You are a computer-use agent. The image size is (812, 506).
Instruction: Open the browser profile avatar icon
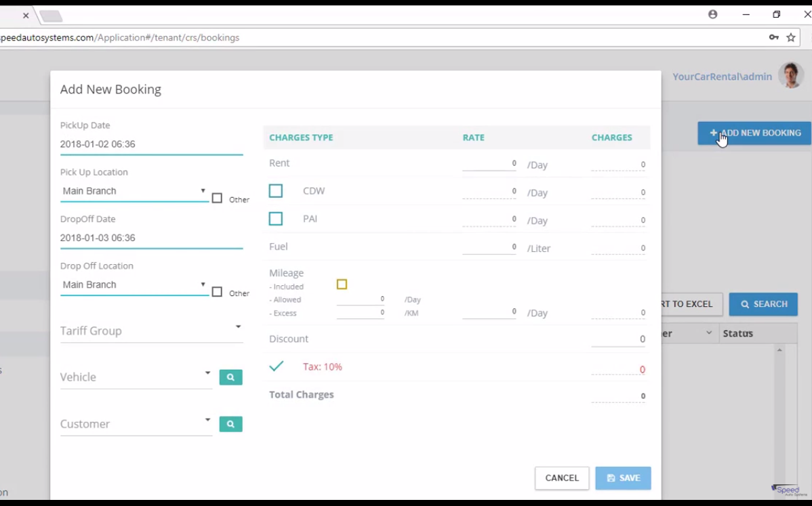pyautogui.click(x=712, y=14)
